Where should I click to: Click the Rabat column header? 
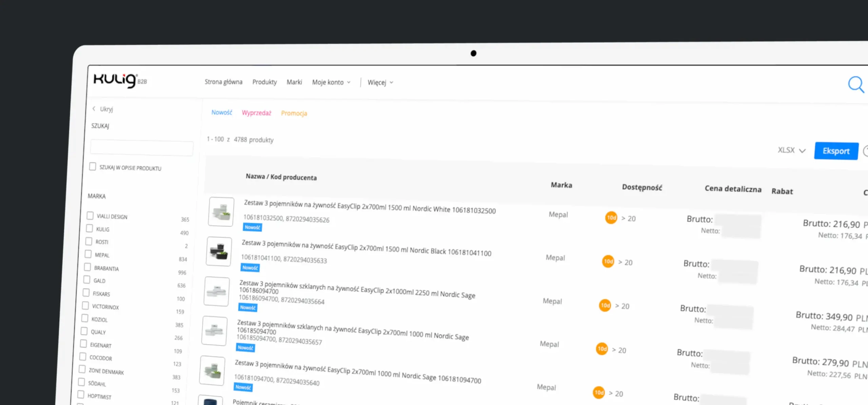[782, 191]
